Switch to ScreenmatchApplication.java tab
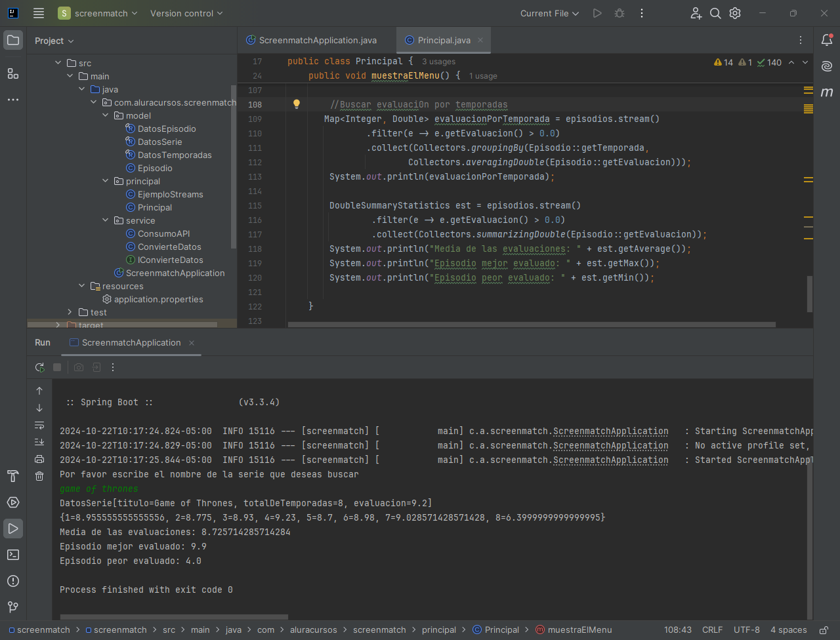The height and width of the screenshot is (640, 840). click(x=312, y=40)
